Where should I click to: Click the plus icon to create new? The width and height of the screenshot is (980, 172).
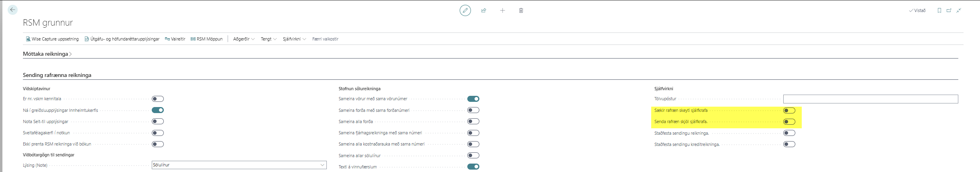502,10
